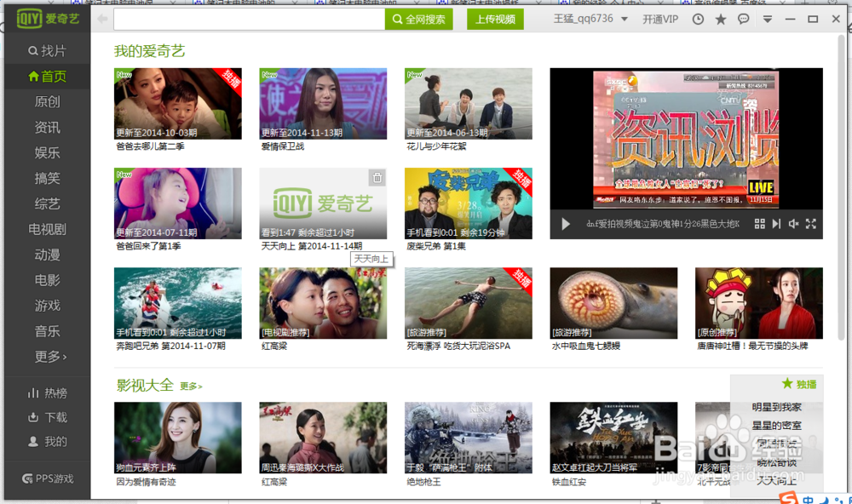Open 红高粱 电视剧推荐 thumbnail

(323, 303)
